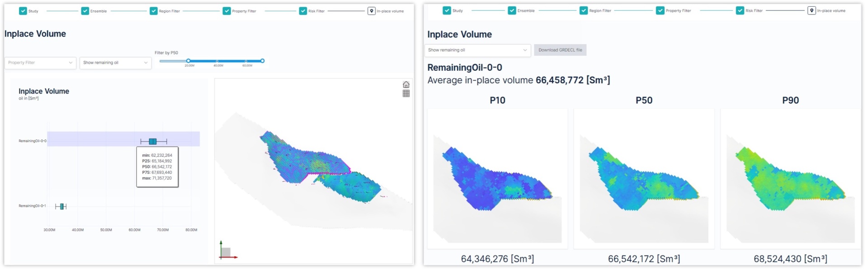Screen dimensions: 868x269
Task: Go to Ensemble step in right panel stepper
Action: coord(525,10)
